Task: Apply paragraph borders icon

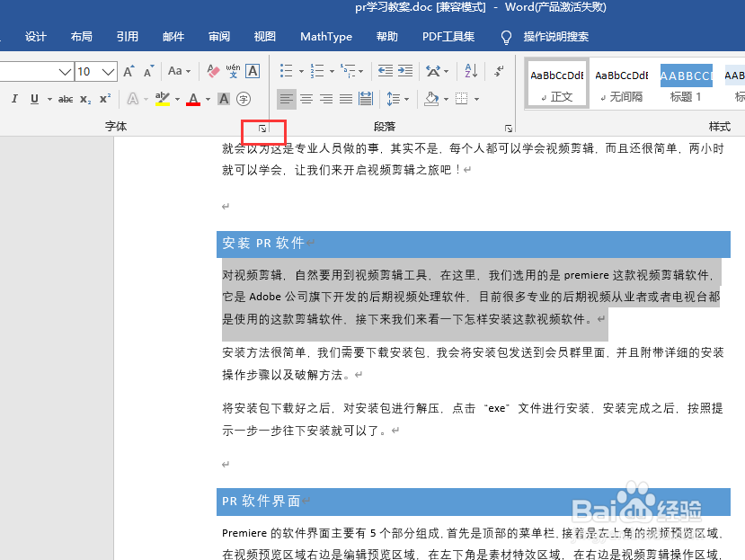Action: pos(461,99)
